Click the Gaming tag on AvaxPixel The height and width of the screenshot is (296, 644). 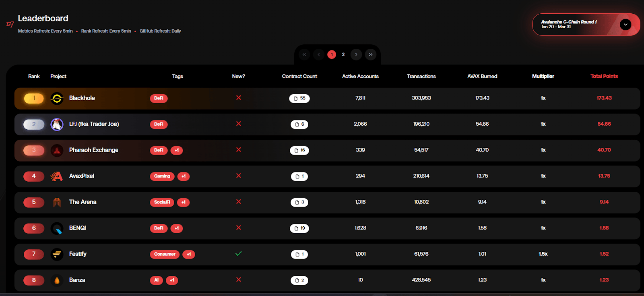coord(162,176)
